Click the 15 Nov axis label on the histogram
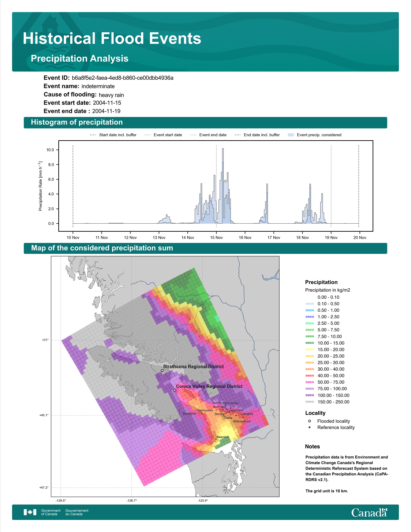This screenshot has height=532, width=411. point(216,237)
